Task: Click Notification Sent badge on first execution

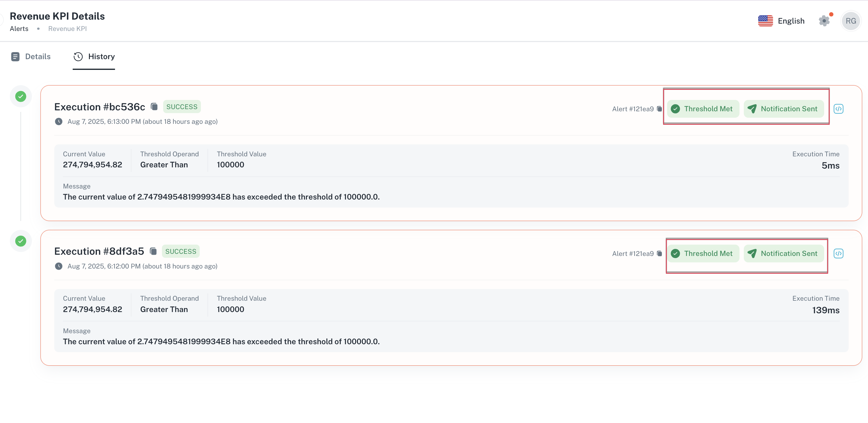Action: point(783,109)
